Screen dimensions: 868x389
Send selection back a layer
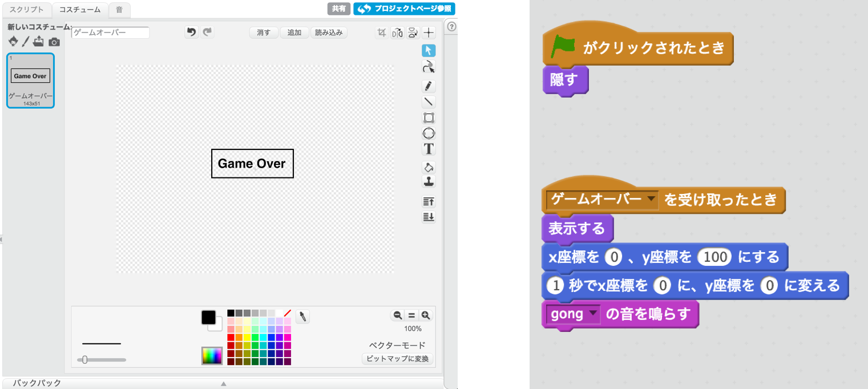coord(429,217)
